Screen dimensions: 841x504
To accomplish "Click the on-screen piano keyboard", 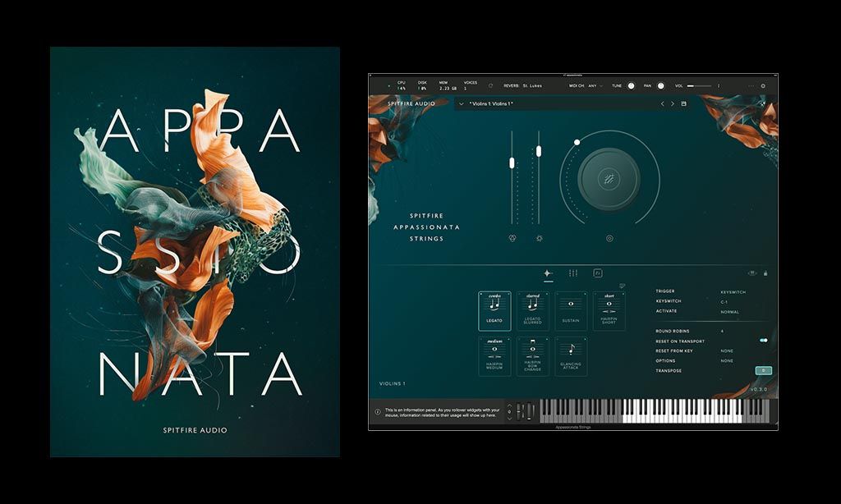I will [x=655, y=411].
